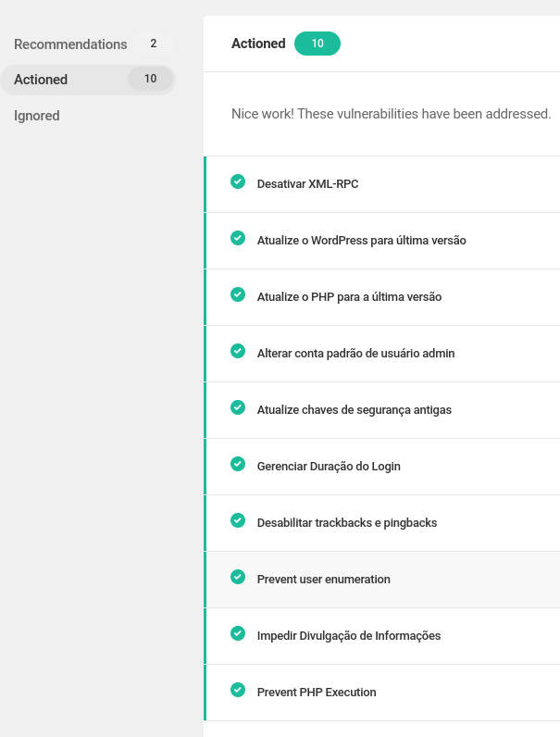Screen dimensions: 560x737
Task: Expand Atualize o WordPress para última versão
Action: 382,241
